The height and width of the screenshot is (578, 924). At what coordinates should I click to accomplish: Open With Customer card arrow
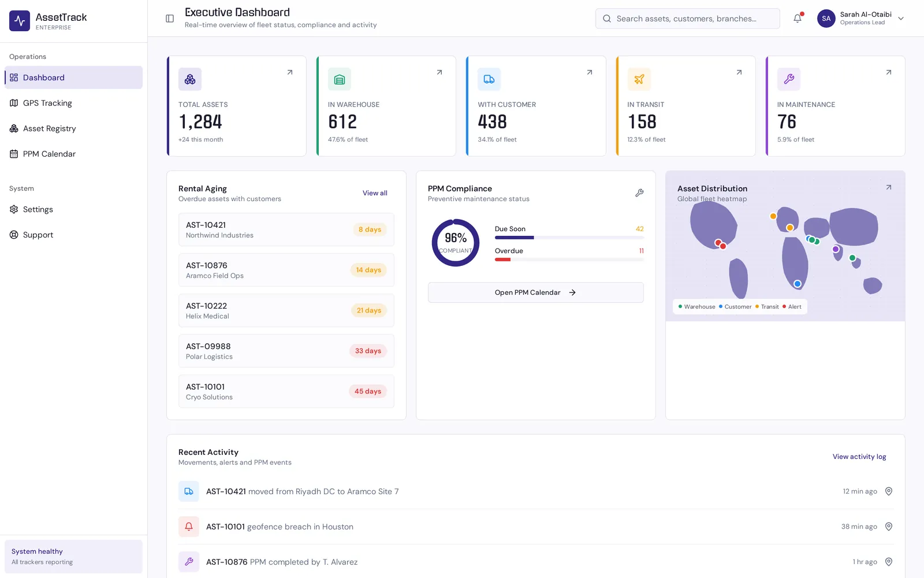point(590,72)
